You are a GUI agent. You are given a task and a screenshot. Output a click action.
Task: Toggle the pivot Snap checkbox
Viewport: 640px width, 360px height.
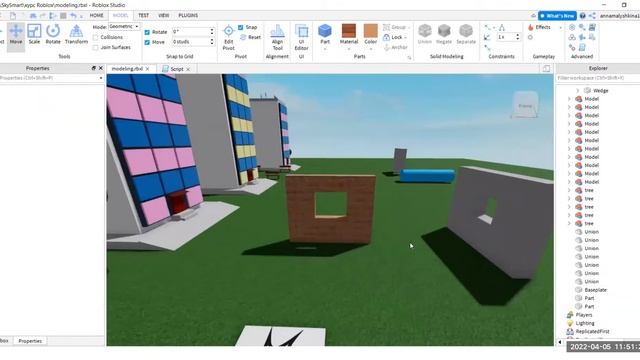pyautogui.click(x=241, y=27)
